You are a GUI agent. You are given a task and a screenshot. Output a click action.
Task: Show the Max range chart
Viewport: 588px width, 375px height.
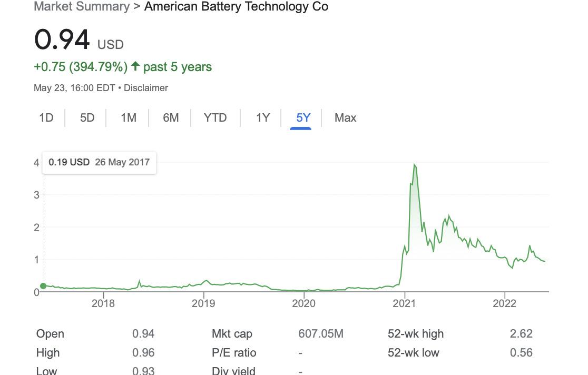pos(345,118)
